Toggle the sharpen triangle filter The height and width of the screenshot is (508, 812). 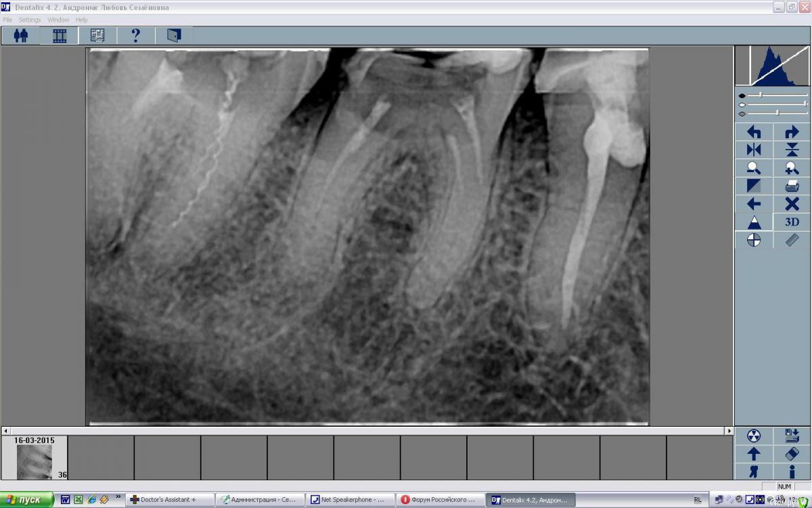click(x=753, y=222)
